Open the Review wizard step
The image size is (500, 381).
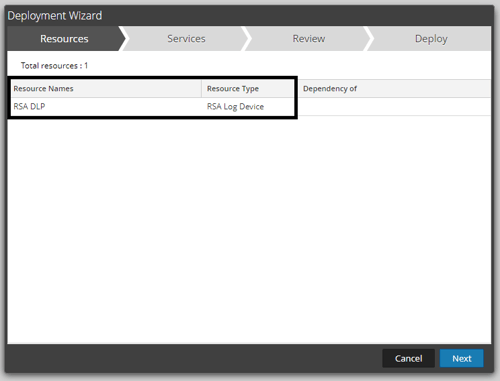(x=309, y=39)
